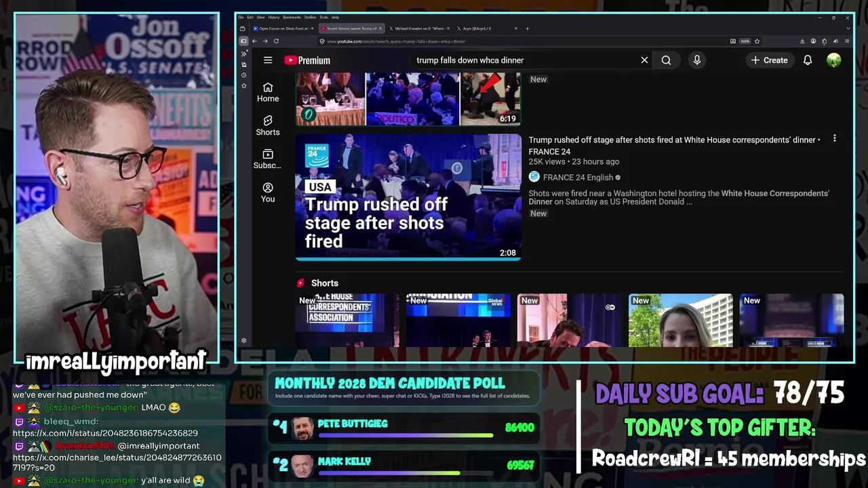Go forward in browser history

(x=265, y=41)
